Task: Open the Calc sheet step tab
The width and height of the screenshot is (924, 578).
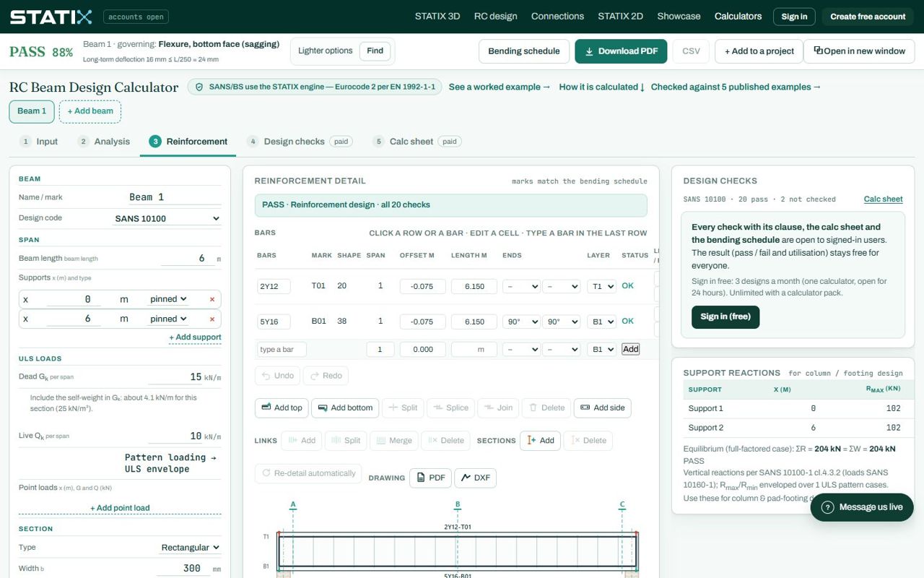Action: click(417, 142)
